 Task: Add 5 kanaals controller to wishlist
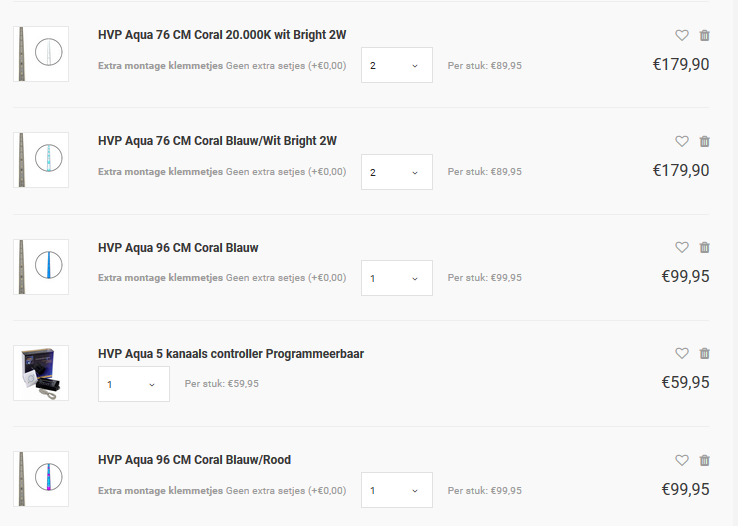point(682,353)
